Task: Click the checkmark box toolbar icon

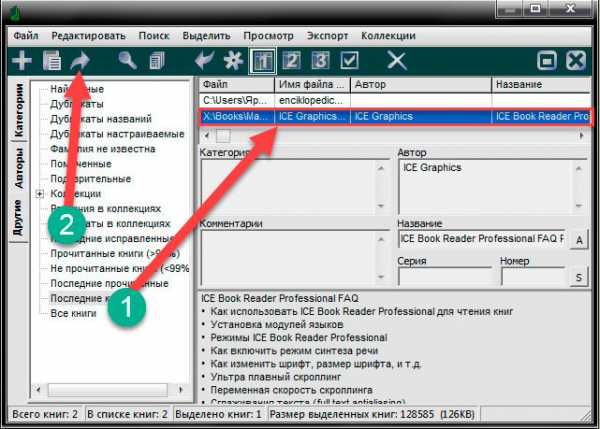Action: click(x=349, y=60)
